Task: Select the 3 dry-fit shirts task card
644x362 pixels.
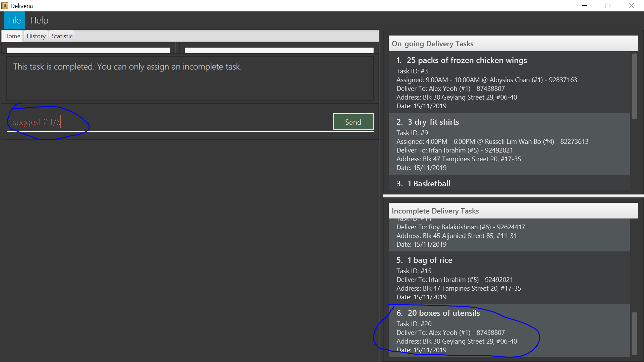Action: [x=509, y=144]
